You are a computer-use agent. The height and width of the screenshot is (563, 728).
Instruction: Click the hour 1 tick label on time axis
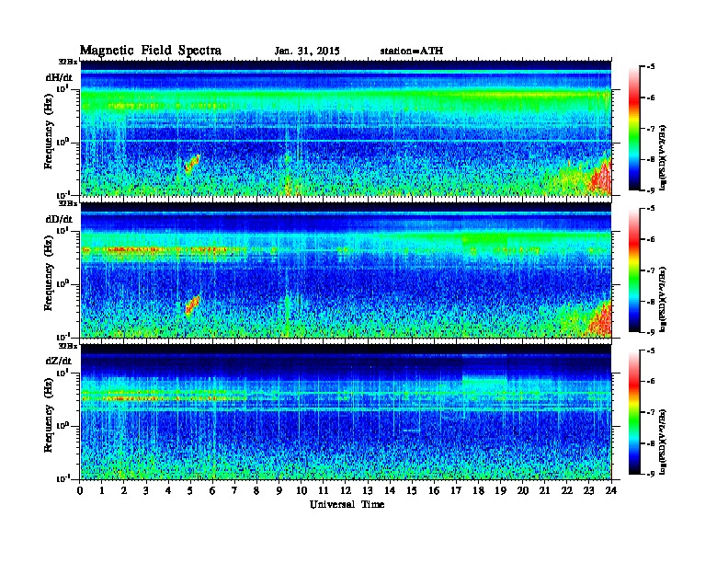coord(102,490)
